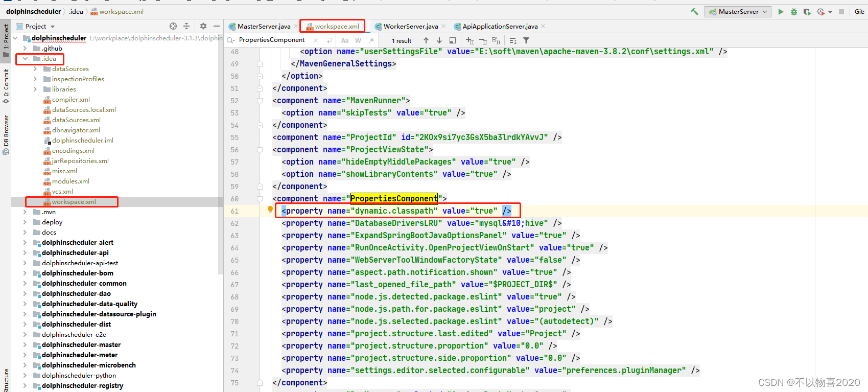
Task: Select dolphinscheduler.iml file
Action: tap(83, 140)
